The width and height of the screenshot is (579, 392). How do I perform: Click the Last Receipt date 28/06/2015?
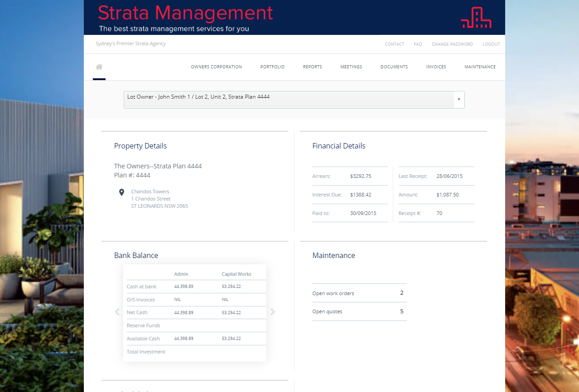(449, 176)
